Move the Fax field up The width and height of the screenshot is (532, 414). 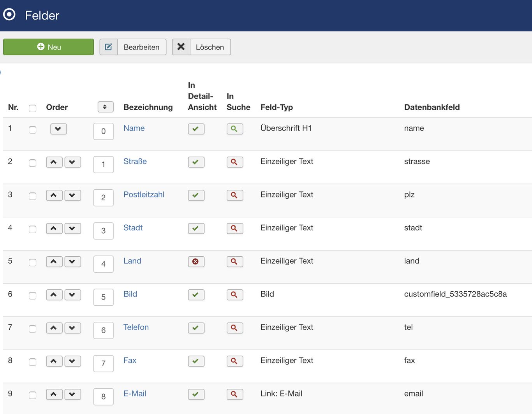click(54, 361)
